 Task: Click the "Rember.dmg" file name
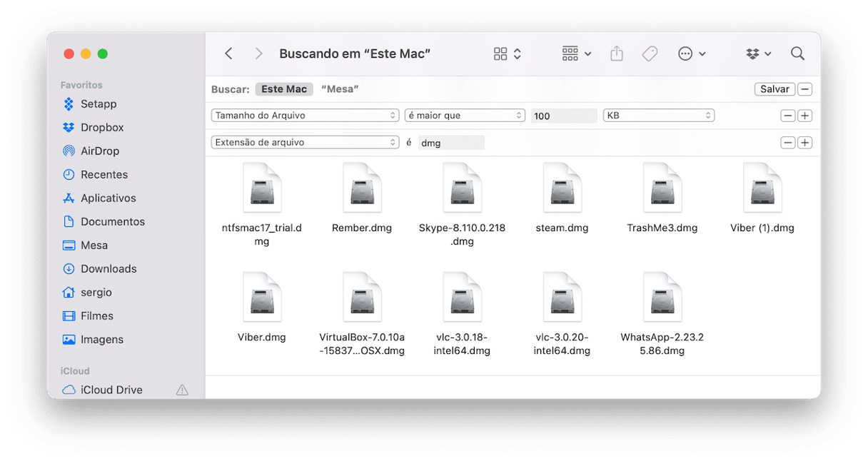pos(362,228)
